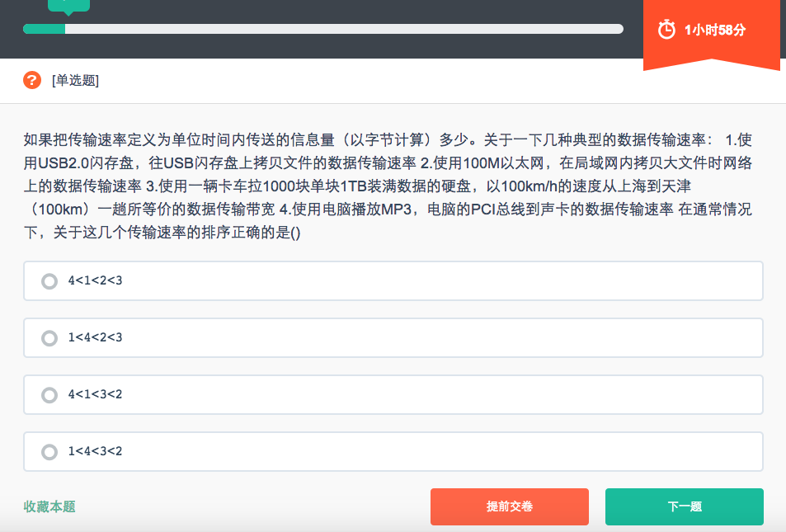Bookmark this question via 收藏本题

point(49,506)
